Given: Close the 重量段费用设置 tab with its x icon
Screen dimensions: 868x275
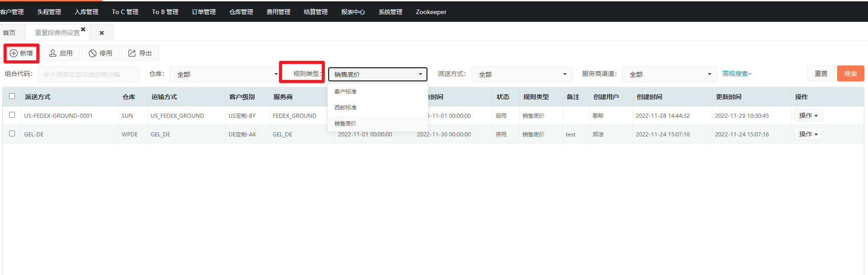Looking at the screenshot, I should click(83, 30).
